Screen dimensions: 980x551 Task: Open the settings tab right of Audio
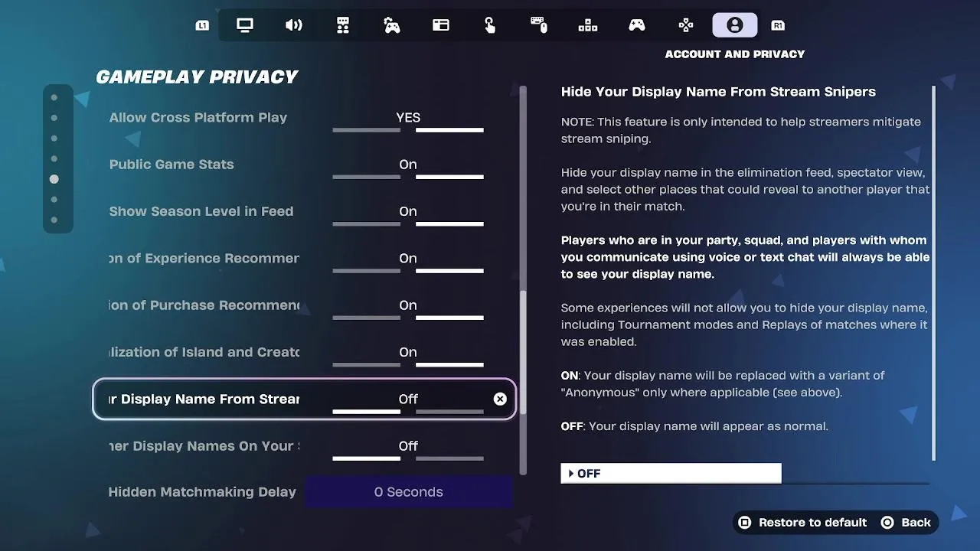(x=343, y=25)
